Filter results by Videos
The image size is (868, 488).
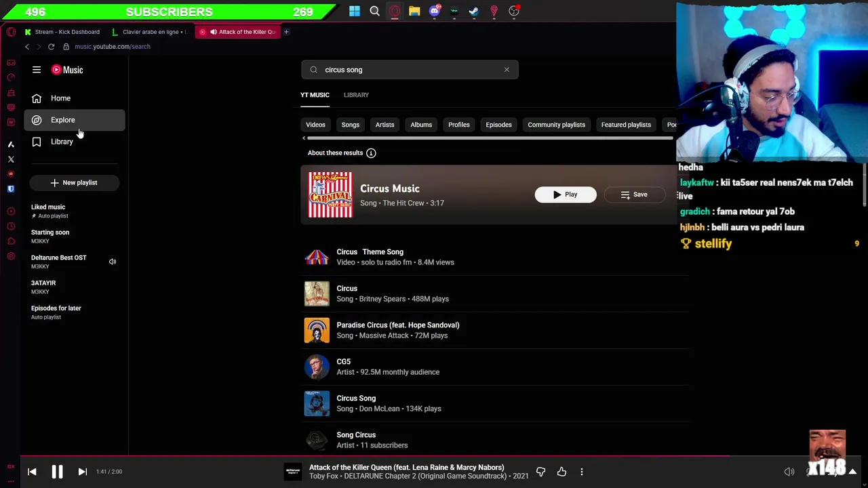[315, 125]
